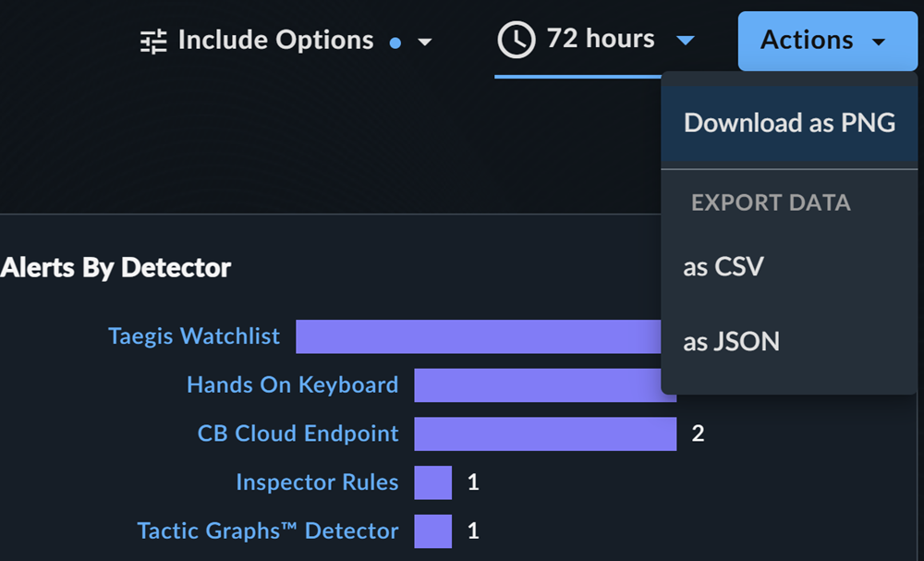Image resolution: width=924 pixels, height=561 pixels.
Task: Click the Hands On Keyboard purple bar
Action: 538,385
